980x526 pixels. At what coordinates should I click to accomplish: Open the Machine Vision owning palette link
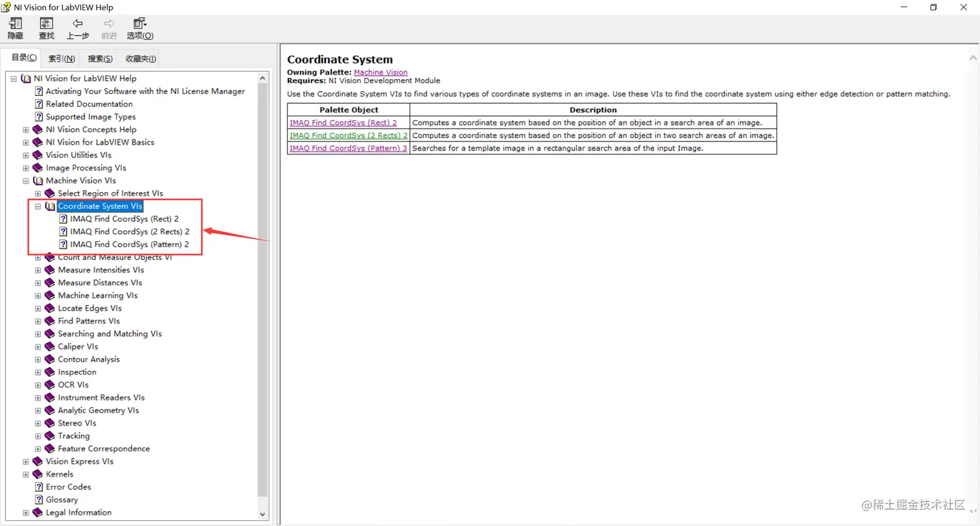click(380, 73)
